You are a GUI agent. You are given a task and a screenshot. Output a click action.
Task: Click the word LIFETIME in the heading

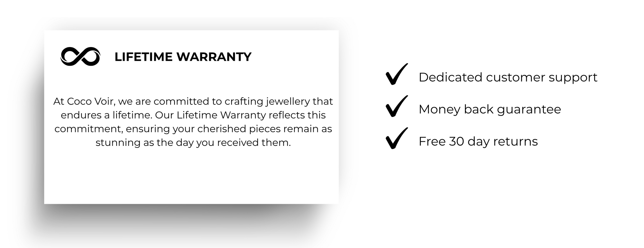click(x=143, y=57)
